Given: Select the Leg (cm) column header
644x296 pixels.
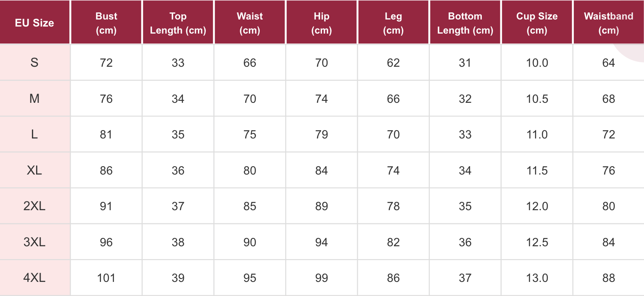Looking at the screenshot, I should [x=393, y=23].
